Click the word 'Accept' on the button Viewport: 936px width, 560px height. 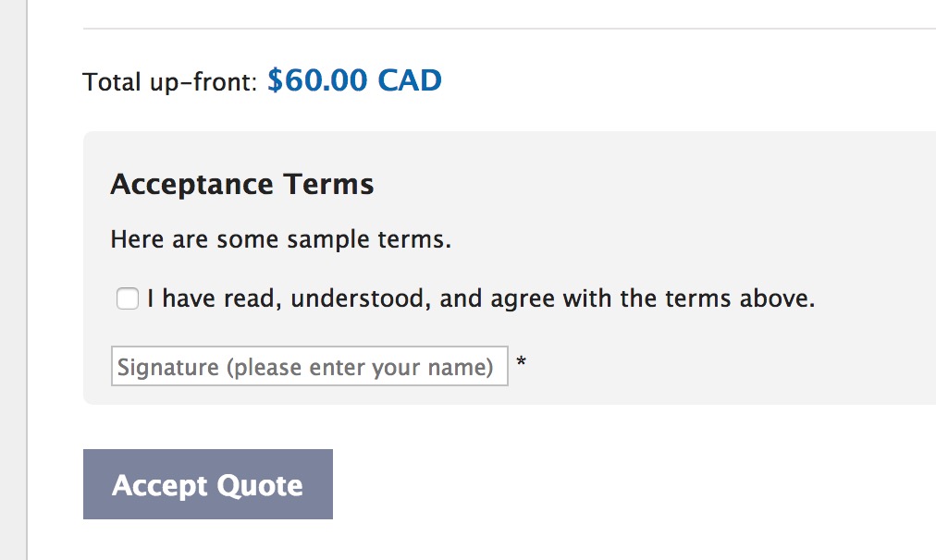pyautogui.click(x=159, y=485)
